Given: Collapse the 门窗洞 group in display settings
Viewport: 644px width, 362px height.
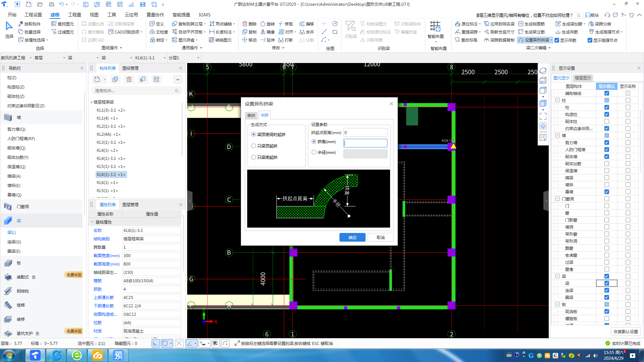Looking at the screenshot, I should click(557, 199).
